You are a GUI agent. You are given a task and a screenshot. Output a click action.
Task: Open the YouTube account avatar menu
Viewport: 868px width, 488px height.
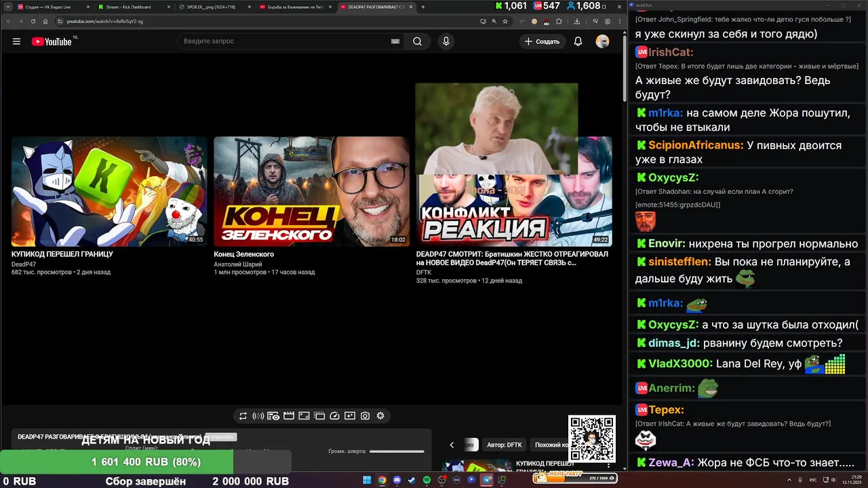tap(602, 41)
